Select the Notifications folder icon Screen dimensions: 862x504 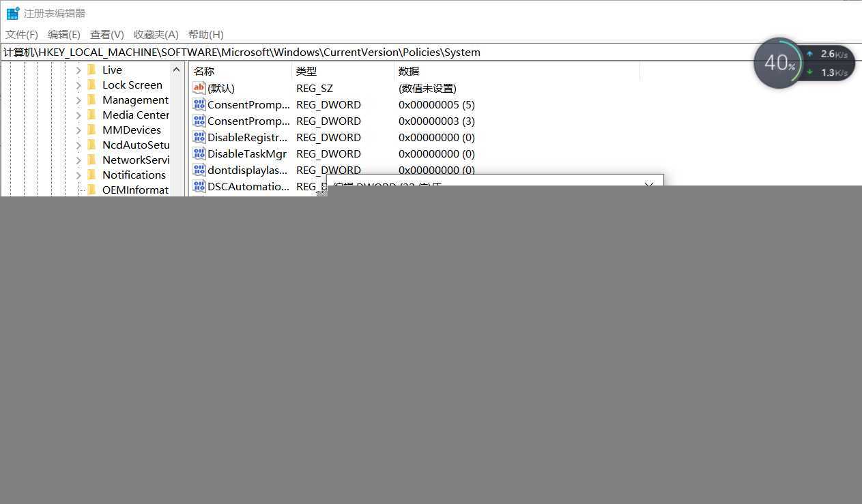click(91, 175)
